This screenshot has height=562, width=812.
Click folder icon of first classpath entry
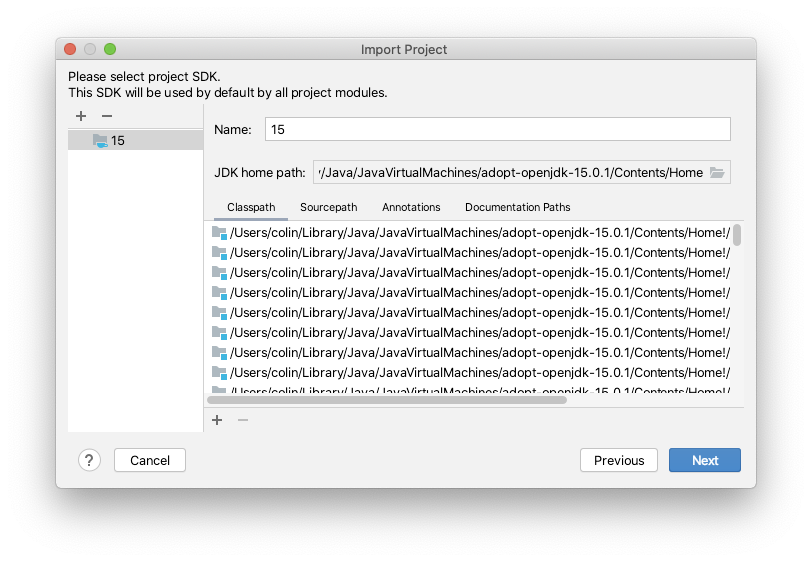click(x=219, y=233)
